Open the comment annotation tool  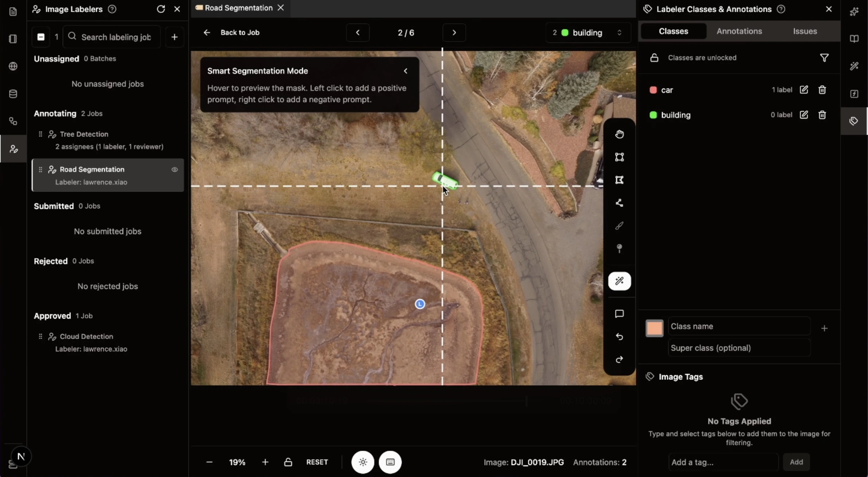click(x=619, y=314)
